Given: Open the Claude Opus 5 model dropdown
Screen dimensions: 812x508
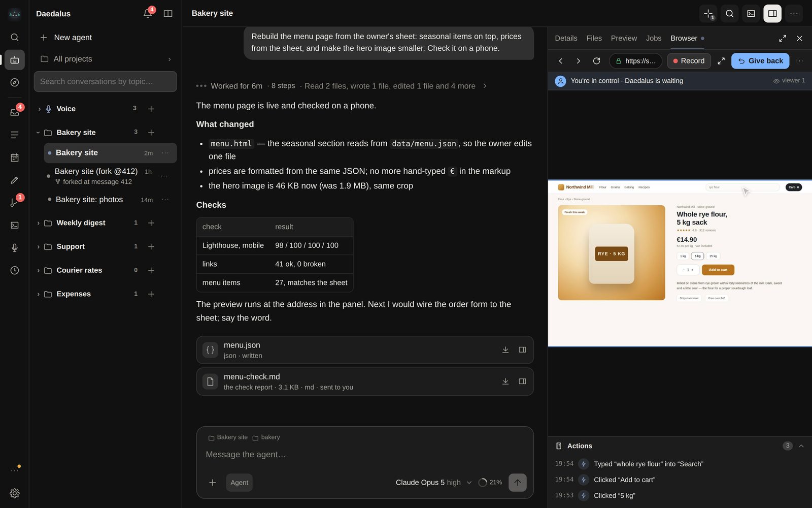Looking at the screenshot, I should pyautogui.click(x=433, y=483).
